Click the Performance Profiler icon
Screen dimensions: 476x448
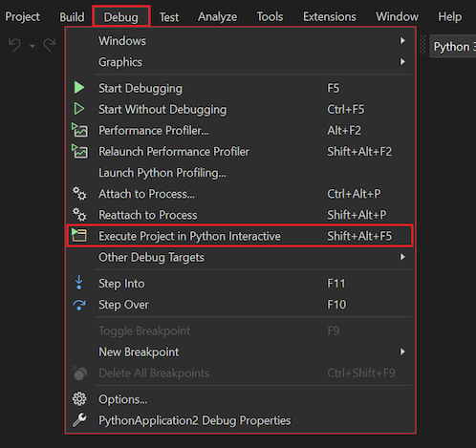79,130
